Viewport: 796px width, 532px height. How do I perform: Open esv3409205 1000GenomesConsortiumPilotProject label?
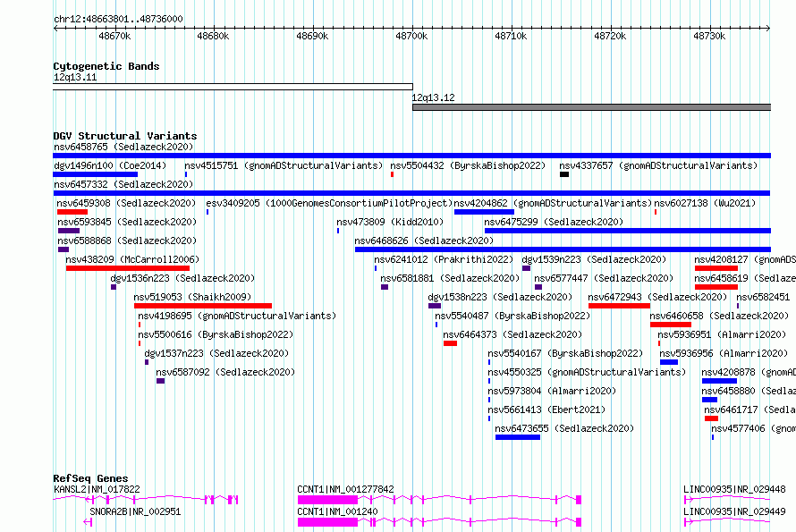(329, 203)
